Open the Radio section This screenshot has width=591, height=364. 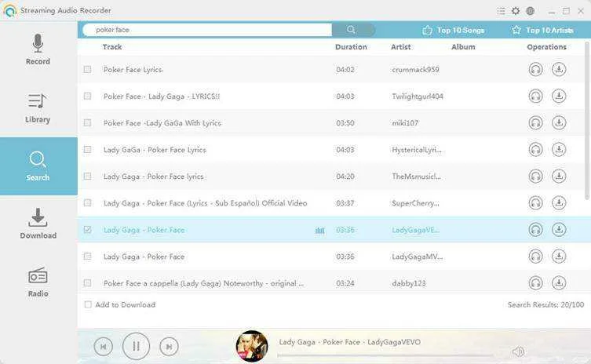38,282
